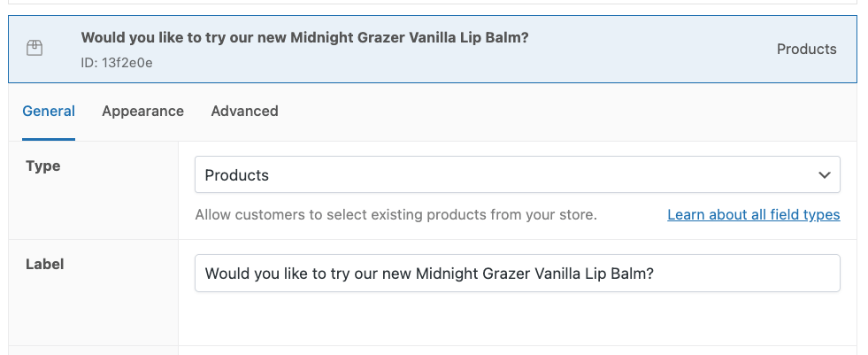Click the field ID 13f2e0e text

click(x=117, y=63)
